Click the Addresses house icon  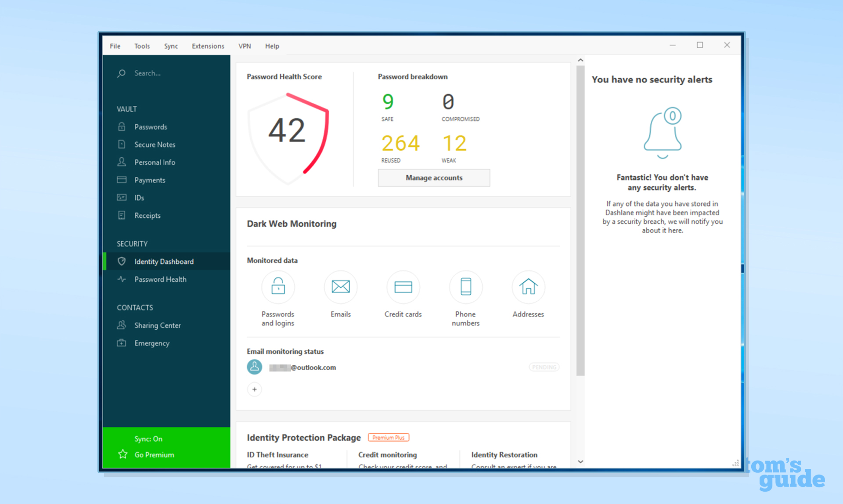coord(528,287)
